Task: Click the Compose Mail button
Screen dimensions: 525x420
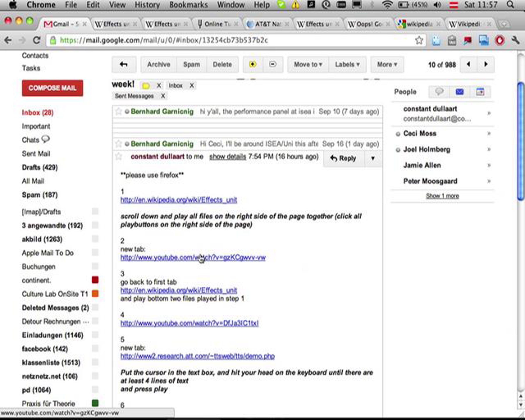Action: coord(52,88)
